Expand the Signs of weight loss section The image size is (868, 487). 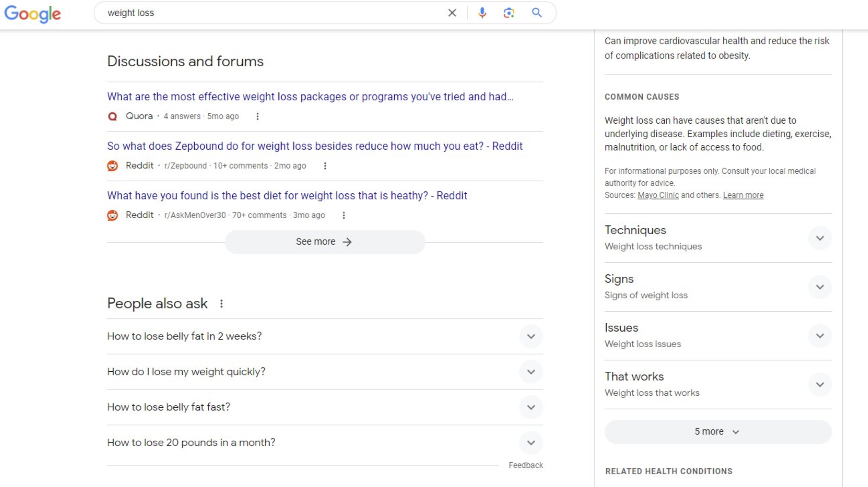tap(819, 286)
